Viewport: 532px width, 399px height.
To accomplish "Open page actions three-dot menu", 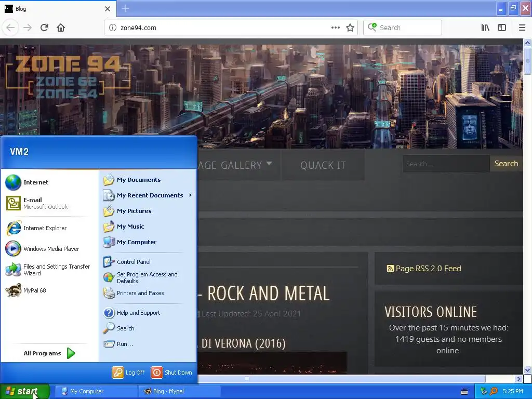I will (335, 28).
